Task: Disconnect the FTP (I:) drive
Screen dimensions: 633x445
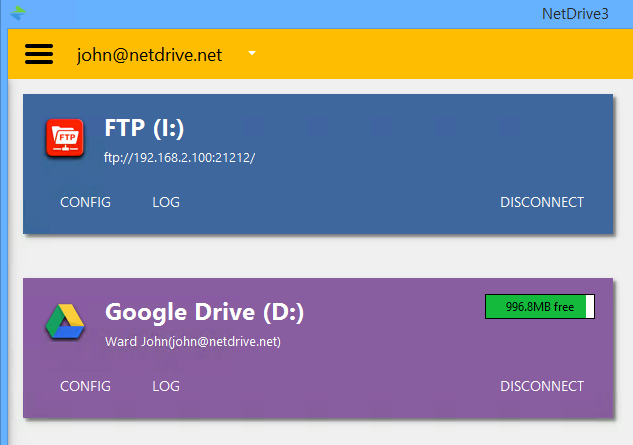Action: pyautogui.click(x=542, y=202)
